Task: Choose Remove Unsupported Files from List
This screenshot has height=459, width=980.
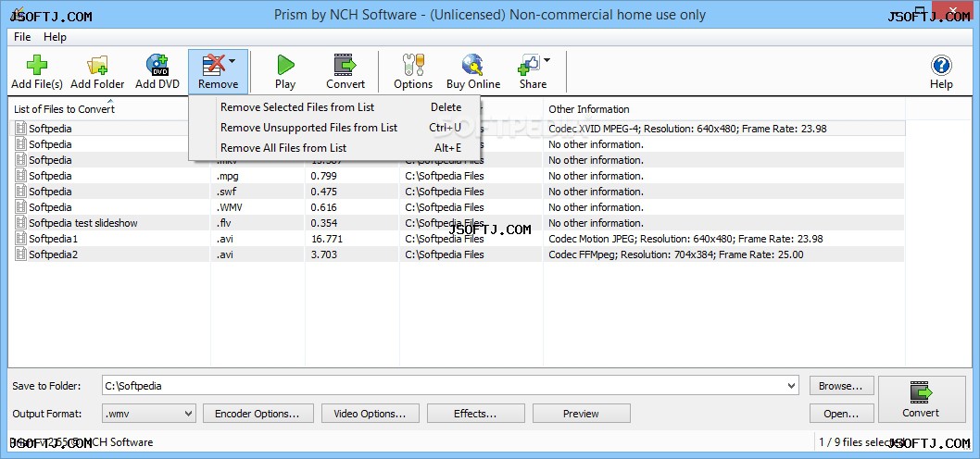Action: coord(334,128)
